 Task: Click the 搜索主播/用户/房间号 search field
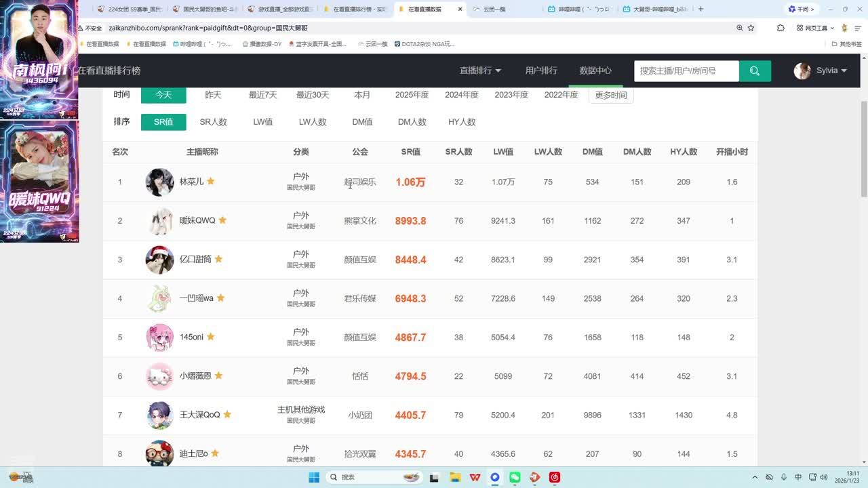(x=686, y=70)
